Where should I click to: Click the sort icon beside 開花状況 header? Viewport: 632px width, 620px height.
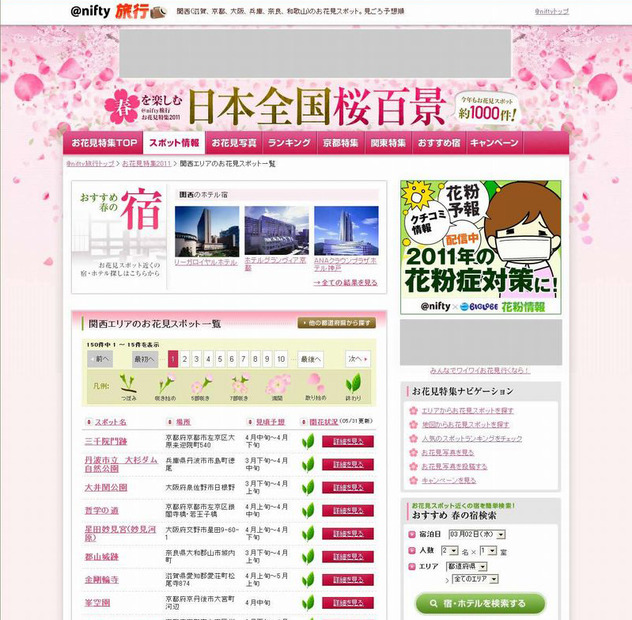point(304,422)
